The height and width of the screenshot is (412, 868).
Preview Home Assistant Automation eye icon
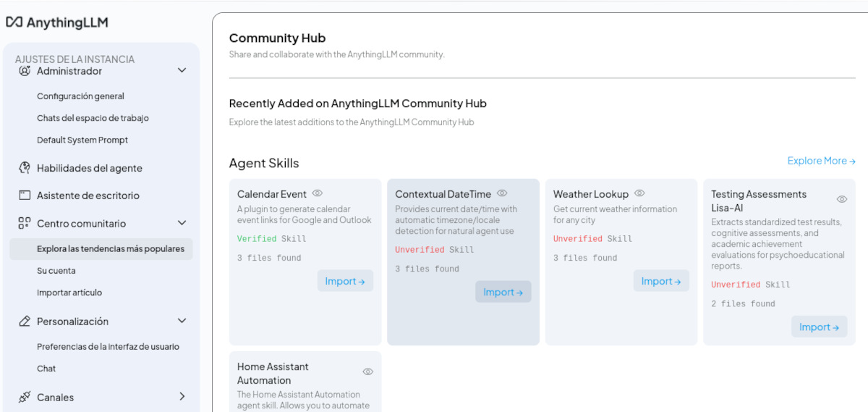pyautogui.click(x=367, y=371)
